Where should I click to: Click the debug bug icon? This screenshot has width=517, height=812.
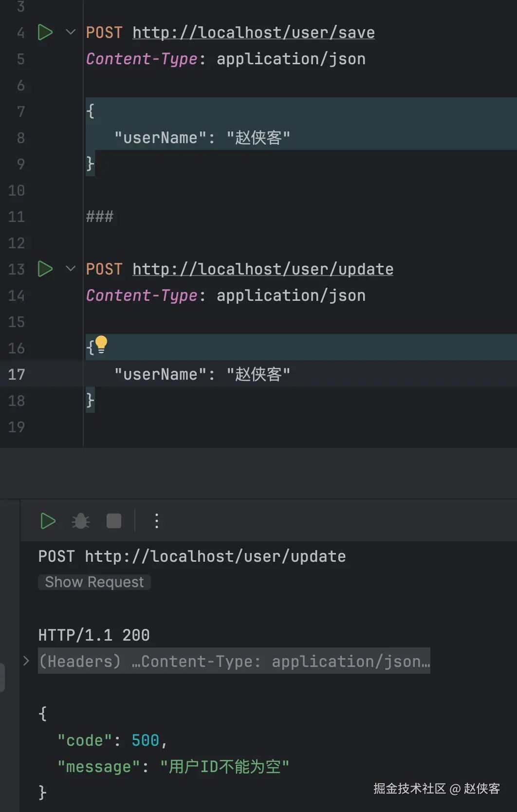[x=81, y=521]
